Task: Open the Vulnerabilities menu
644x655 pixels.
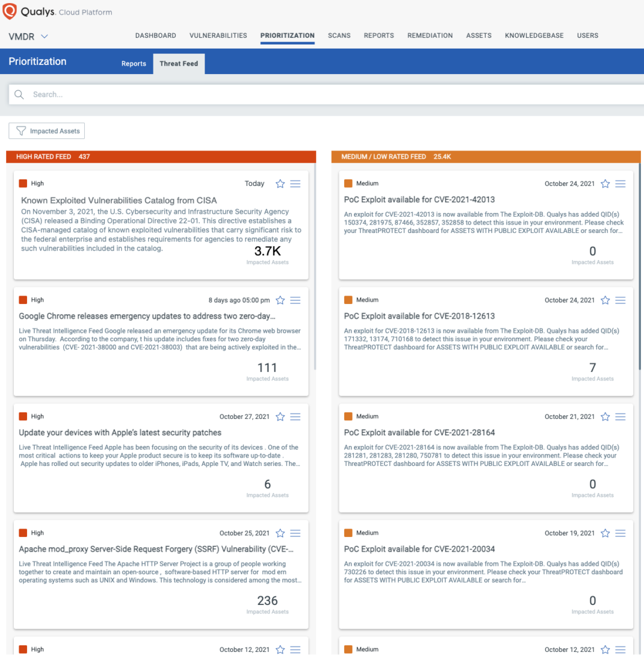Action: [x=218, y=36]
